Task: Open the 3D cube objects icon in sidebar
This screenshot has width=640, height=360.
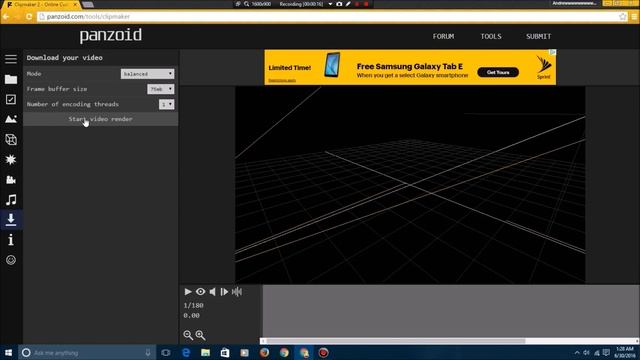Action: click(11, 140)
